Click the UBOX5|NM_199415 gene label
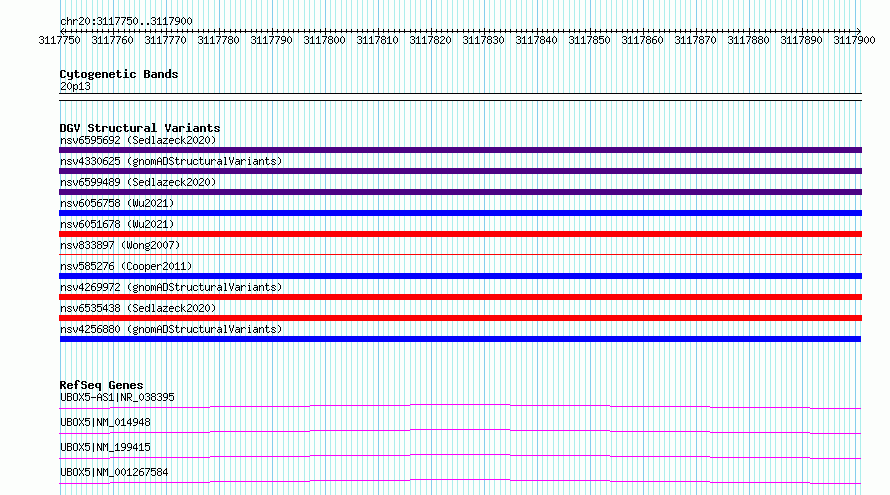 105,447
